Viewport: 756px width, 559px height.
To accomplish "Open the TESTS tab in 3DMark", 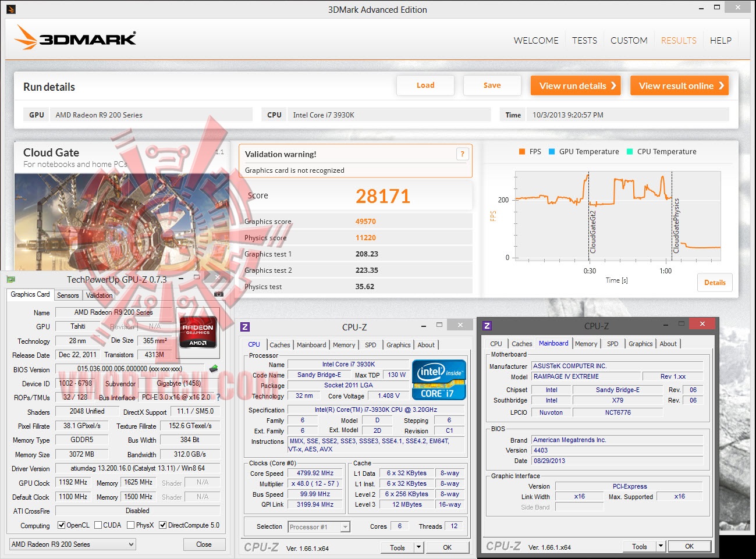I will click(584, 41).
